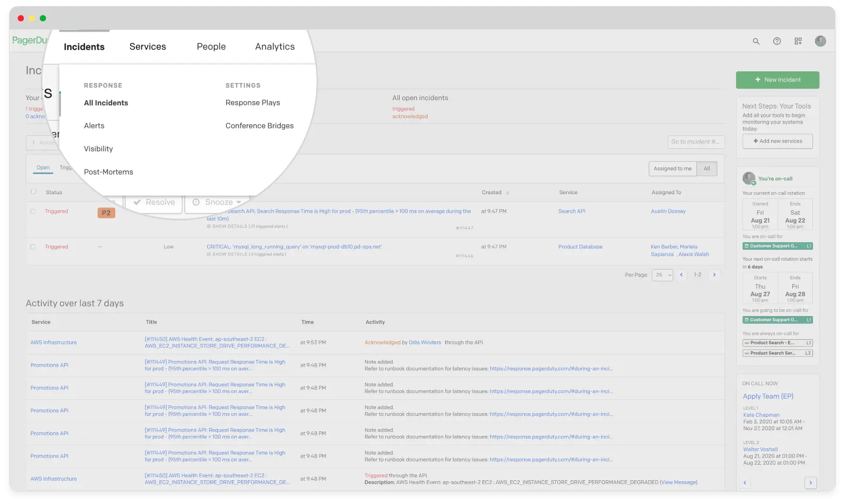The height and width of the screenshot is (504, 845).
Task: Go to previous incidents page
Action: point(681,275)
